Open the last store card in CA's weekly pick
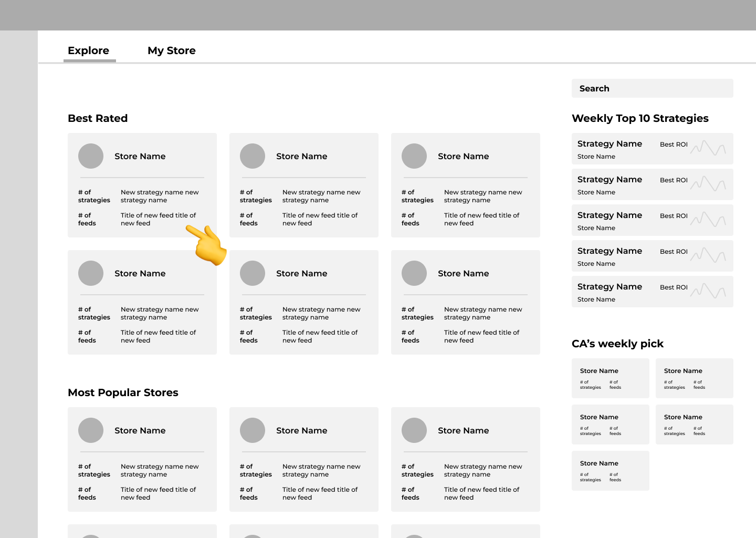The image size is (756, 538). click(x=610, y=470)
